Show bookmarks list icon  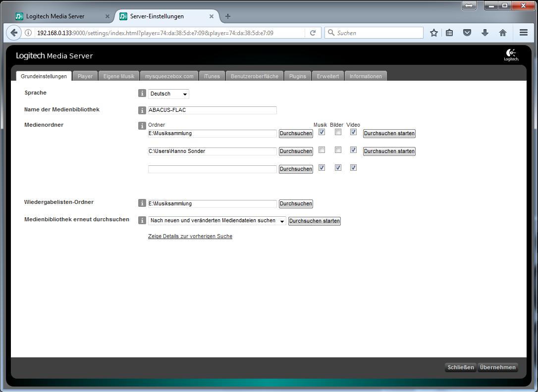pyautogui.click(x=449, y=33)
